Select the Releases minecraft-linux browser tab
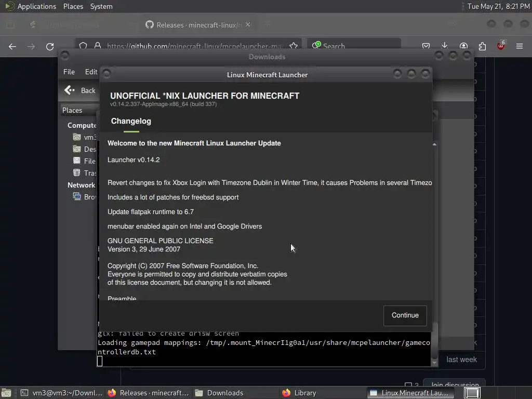 pos(198,25)
